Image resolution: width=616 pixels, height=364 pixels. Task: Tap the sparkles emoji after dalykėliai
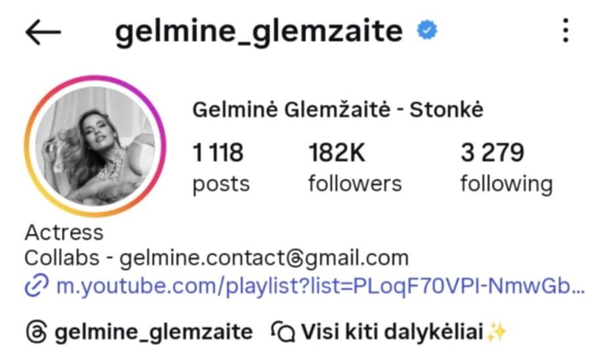coord(496,333)
